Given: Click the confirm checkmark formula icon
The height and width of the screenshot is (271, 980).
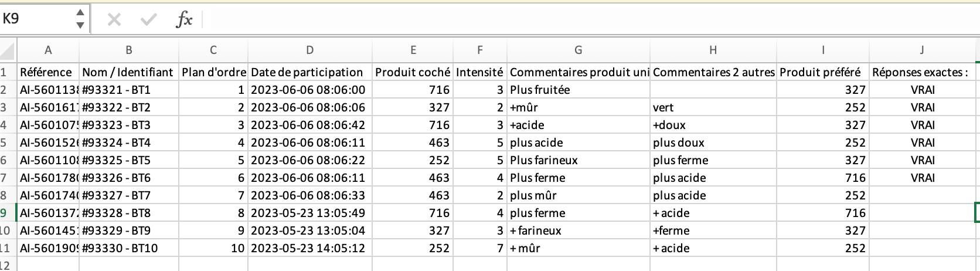Looking at the screenshot, I should pos(149,20).
